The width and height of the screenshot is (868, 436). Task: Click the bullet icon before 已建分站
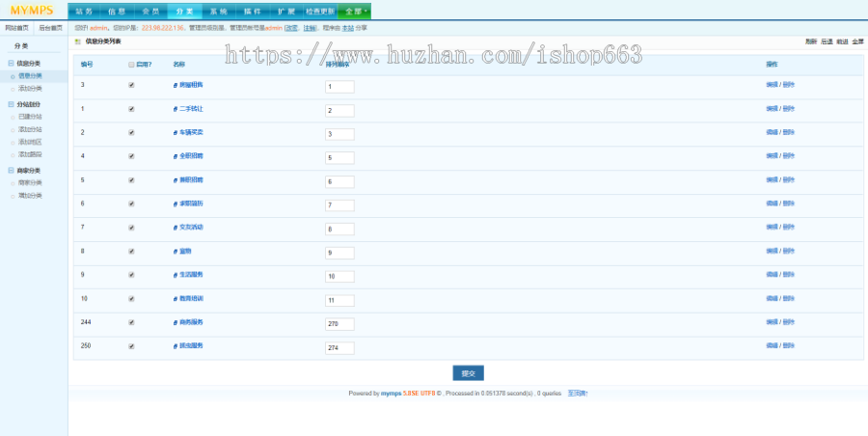click(13, 117)
